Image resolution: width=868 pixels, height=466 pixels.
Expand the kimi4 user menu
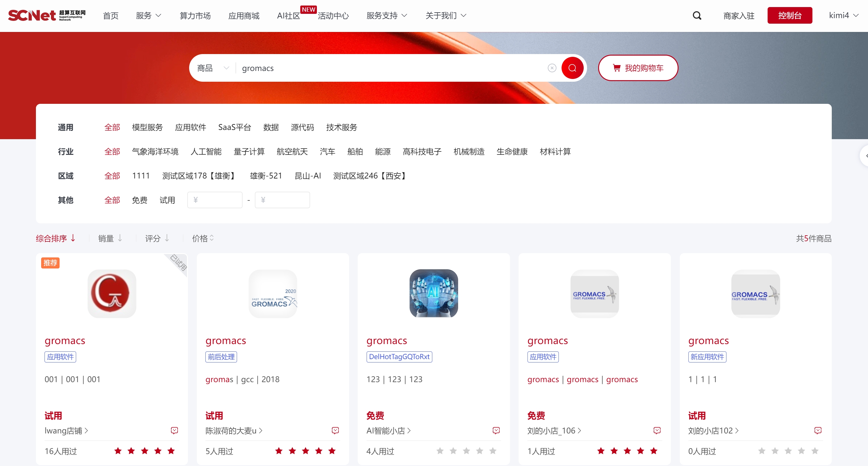point(843,15)
